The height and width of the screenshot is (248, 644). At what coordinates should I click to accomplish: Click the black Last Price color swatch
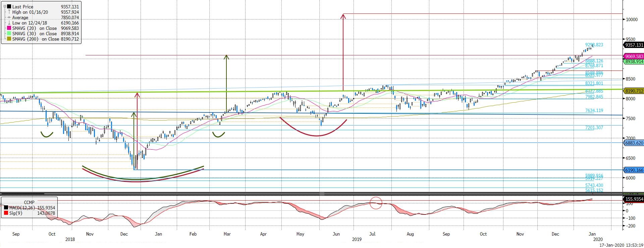[x=9, y=7]
